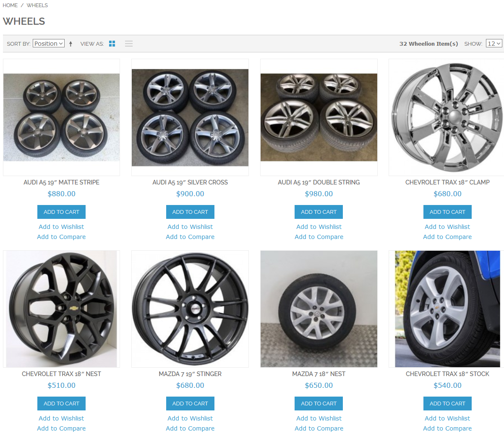The width and height of the screenshot is (504, 436).
Task: Open Mazda 7 19″ Stinger wheel image
Action: coord(190,309)
